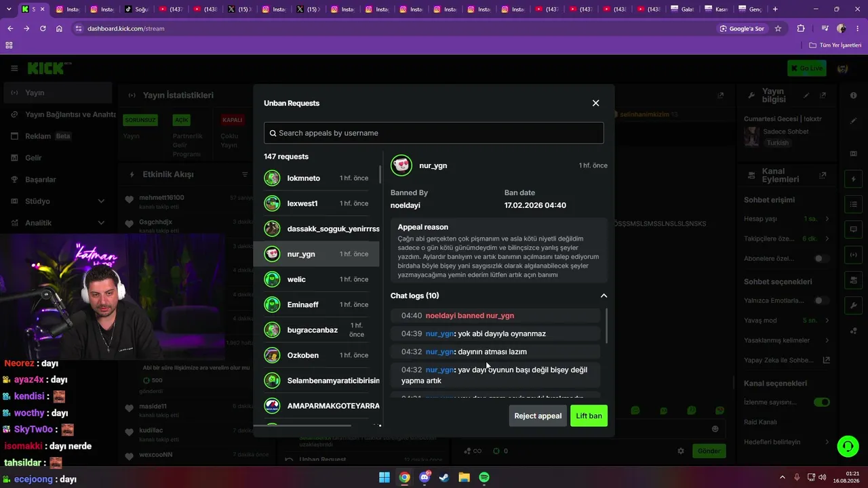The image size is (868, 488).
Task: Open green headset support button
Action: (848, 446)
